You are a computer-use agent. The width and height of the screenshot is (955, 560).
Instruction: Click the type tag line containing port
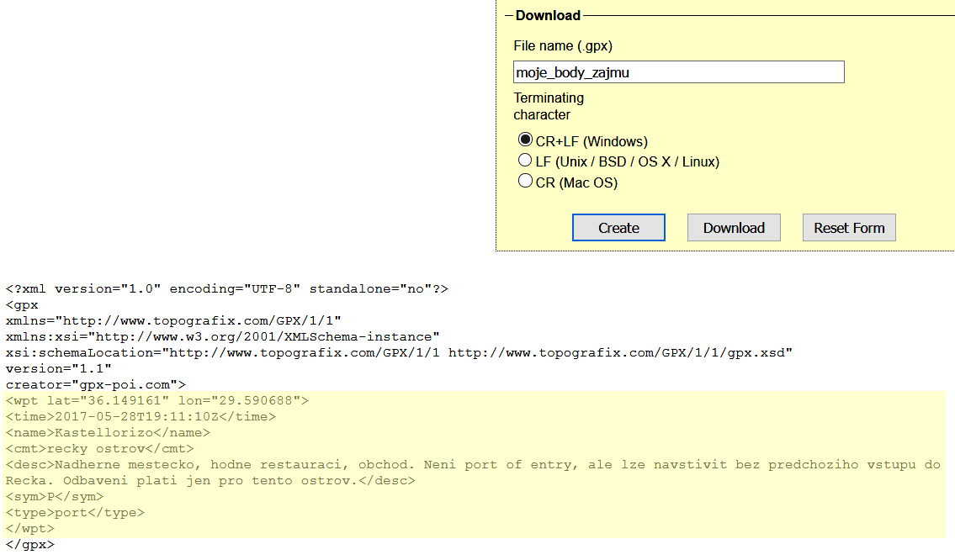(x=75, y=512)
